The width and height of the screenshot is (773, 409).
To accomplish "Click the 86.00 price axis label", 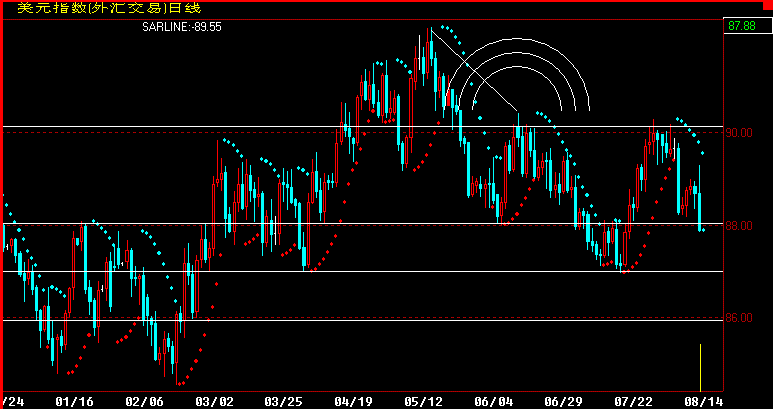I will (x=738, y=318).
